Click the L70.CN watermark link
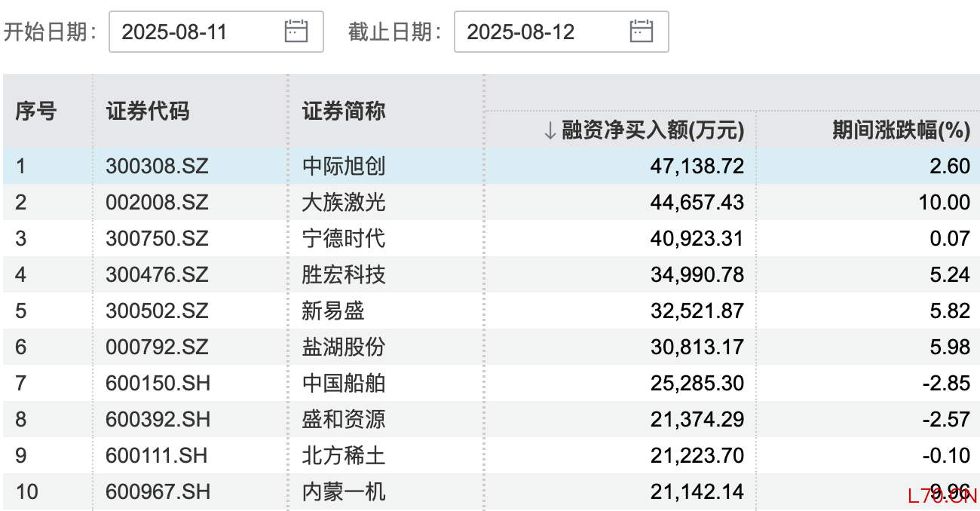Screen dimensions: 980x511 [x=942, y=495]
